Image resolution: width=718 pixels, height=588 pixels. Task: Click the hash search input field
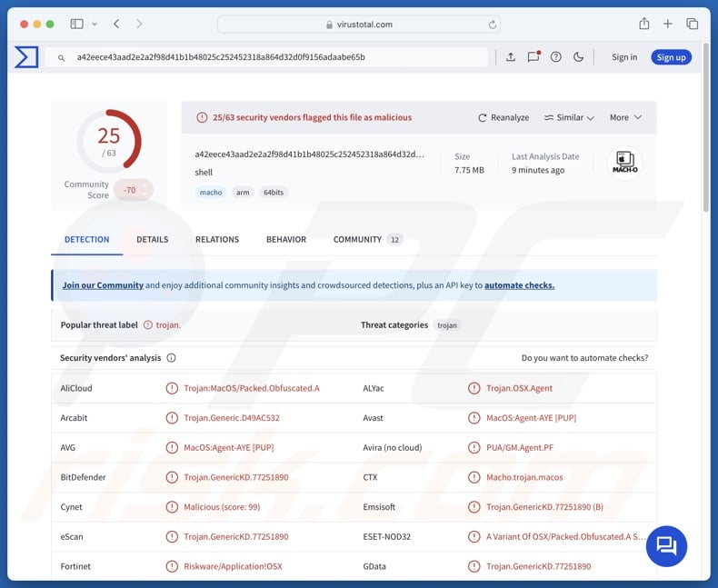273,57
